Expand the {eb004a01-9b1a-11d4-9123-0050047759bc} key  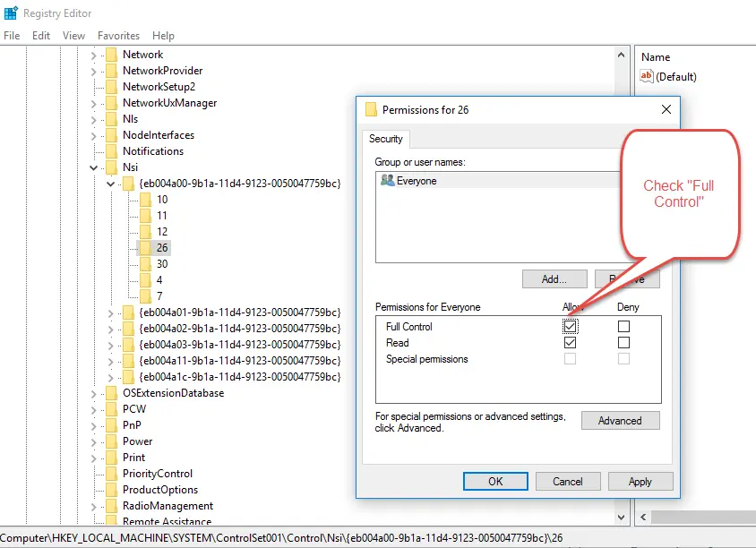tap(110, 313)
